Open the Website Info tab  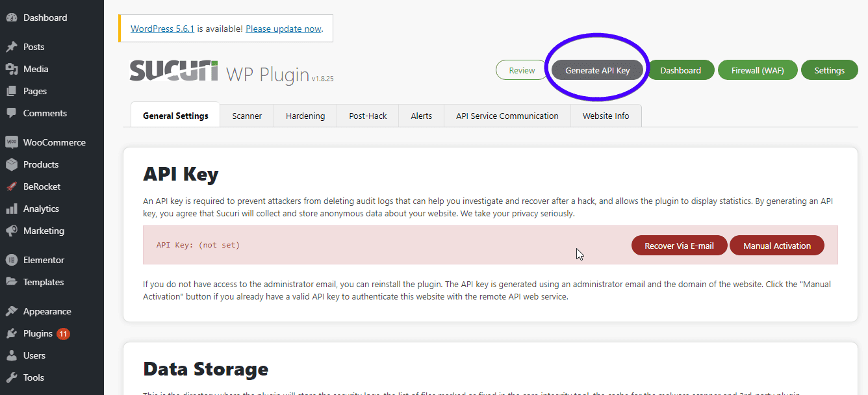[606, 116]
